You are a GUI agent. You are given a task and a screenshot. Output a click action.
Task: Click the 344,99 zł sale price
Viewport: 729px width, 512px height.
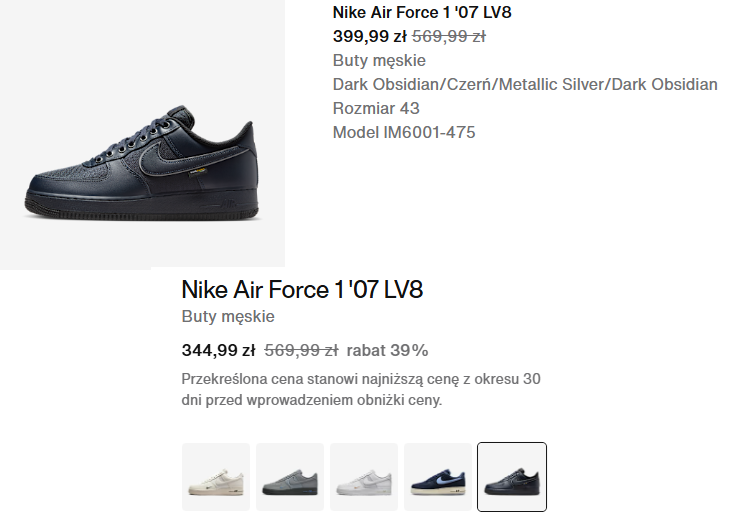(218, 351)
